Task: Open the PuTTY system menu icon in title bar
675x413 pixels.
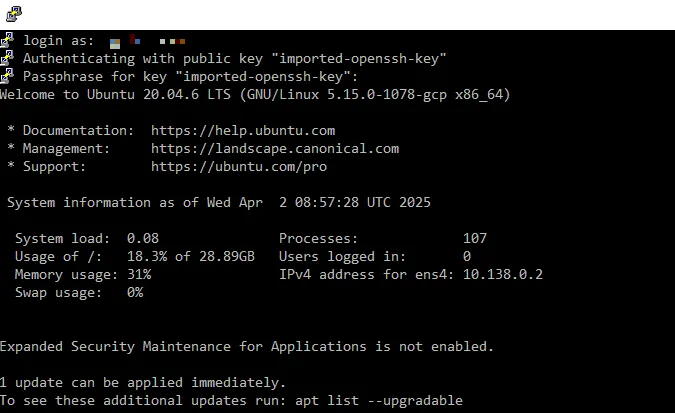Action: click(14, 14)
